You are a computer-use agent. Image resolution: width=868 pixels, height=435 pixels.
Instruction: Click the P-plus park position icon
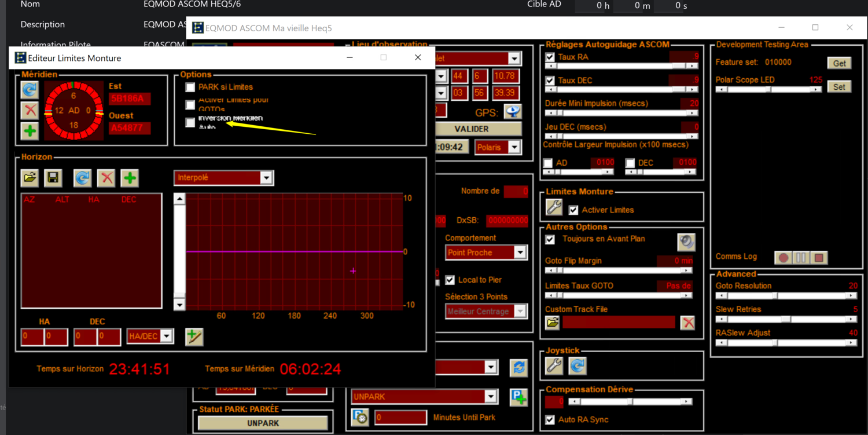(x=519, y=397)
